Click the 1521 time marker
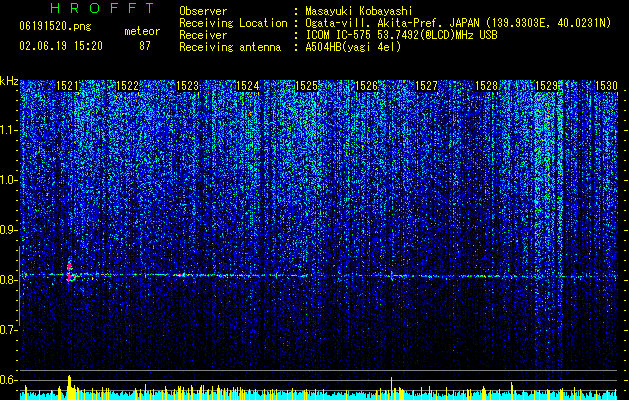This screenshot has width=629, height=400. 67,86
